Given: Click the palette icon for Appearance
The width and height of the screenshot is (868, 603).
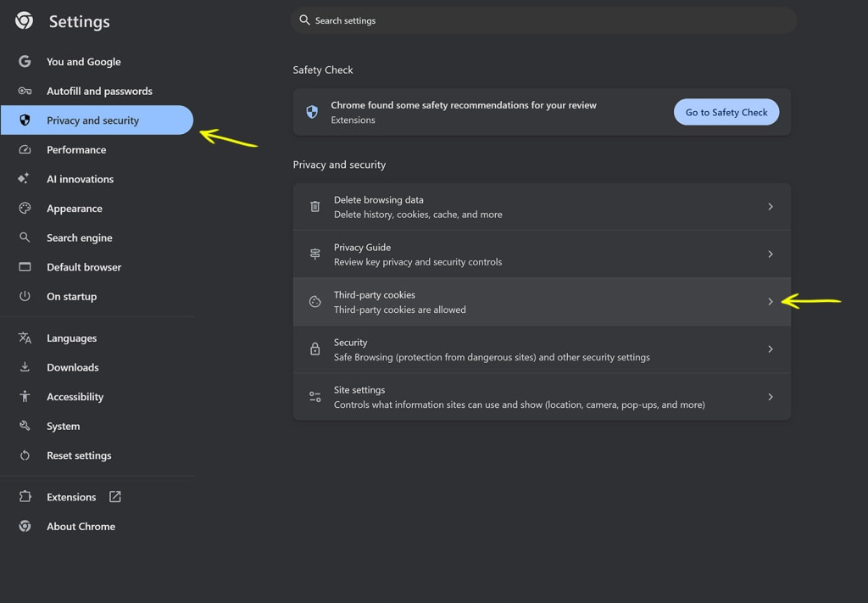Looking at the screenshot, I should coord(25,208).
